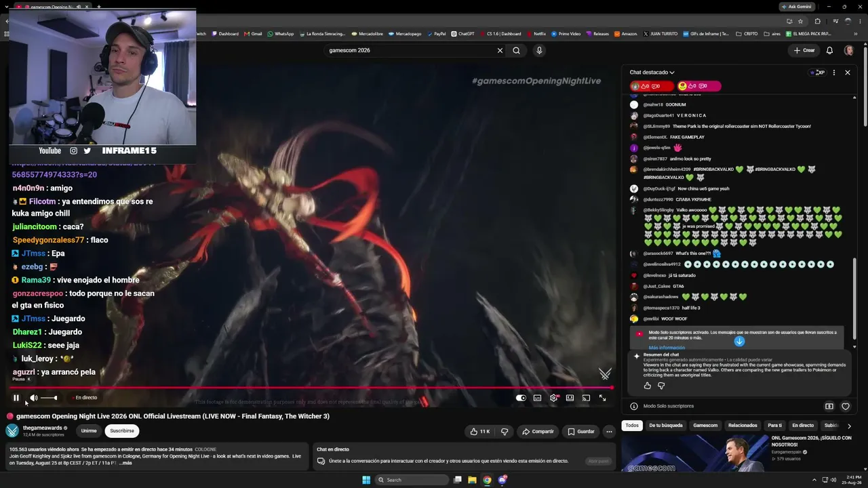
Task: Turn on subtitles in the player
Action: (x=537, y=398)
